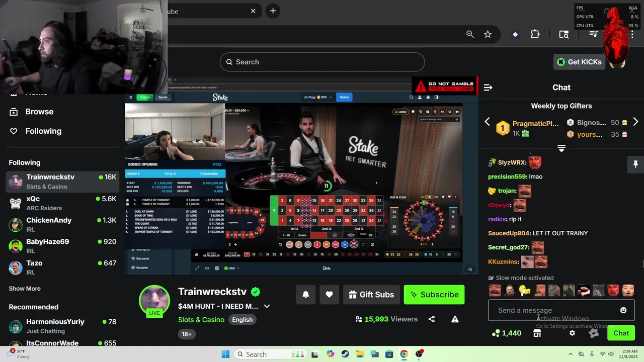
Task: Open Trainwreckstv entry in Following list
Action: click(x=63, y=182)
